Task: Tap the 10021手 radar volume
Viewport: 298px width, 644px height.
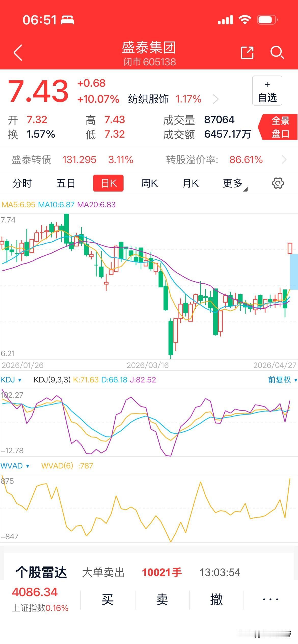Action: pos(162,573)
